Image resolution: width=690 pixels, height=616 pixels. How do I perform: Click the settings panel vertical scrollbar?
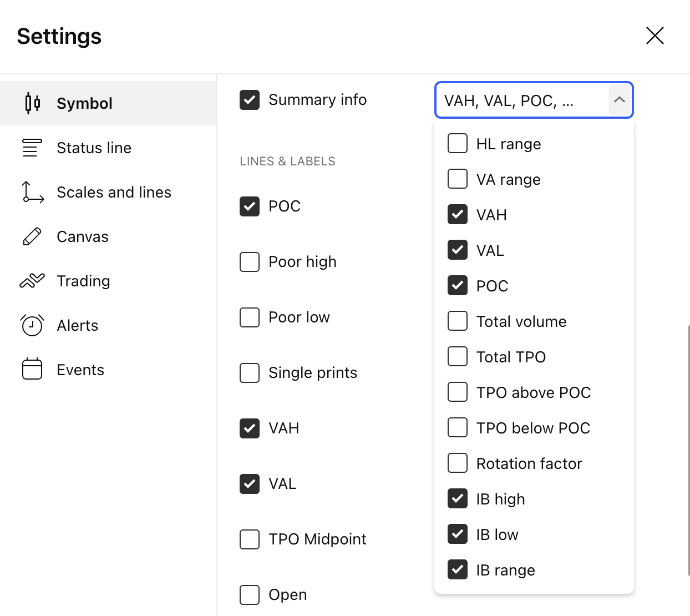pos(688,450)
